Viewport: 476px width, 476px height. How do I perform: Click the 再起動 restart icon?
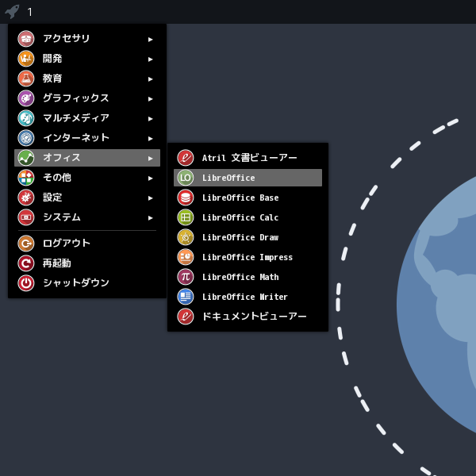26,263
